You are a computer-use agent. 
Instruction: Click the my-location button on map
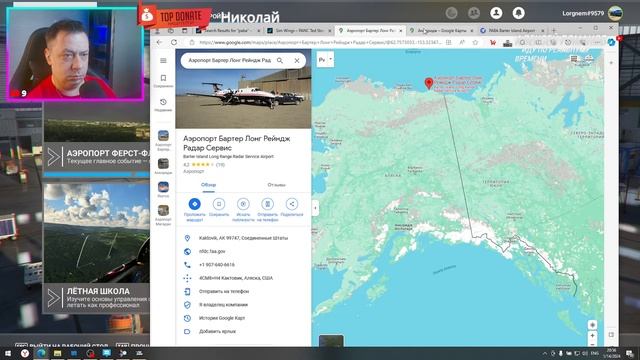(x=592, y=325)
